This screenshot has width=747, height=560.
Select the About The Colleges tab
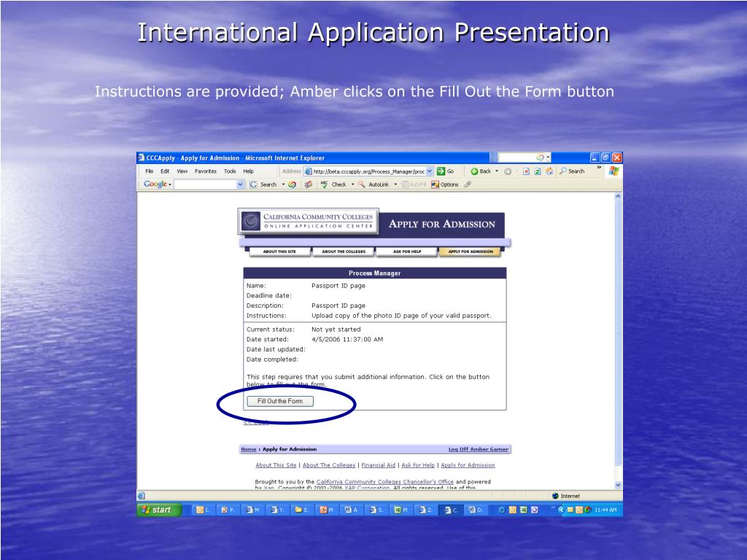tap(344, 252)
